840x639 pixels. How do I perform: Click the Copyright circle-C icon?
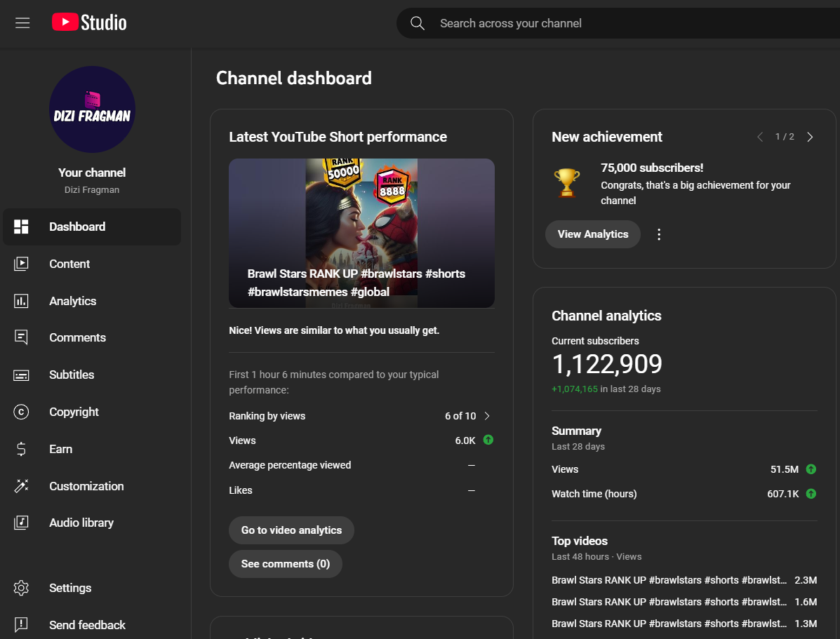tap(22, 412)
